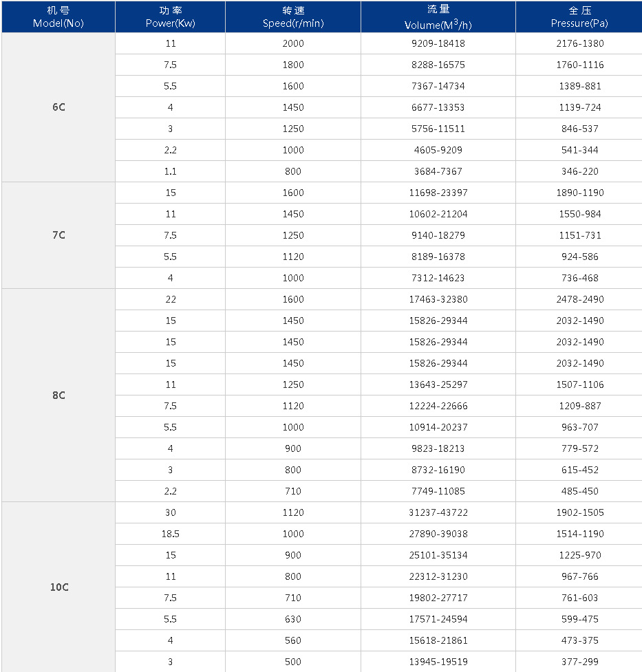Click the 377-299 pressure cell

click(579, 662)
